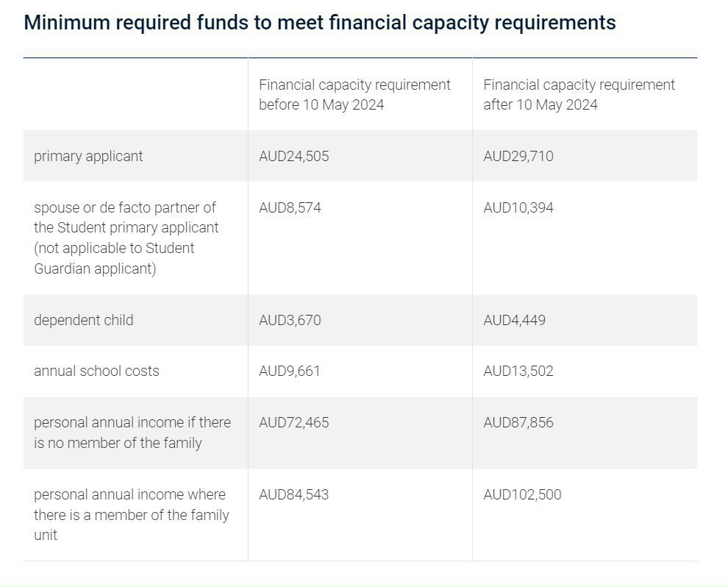Click the AUD87,856 cell

point(518,422)
